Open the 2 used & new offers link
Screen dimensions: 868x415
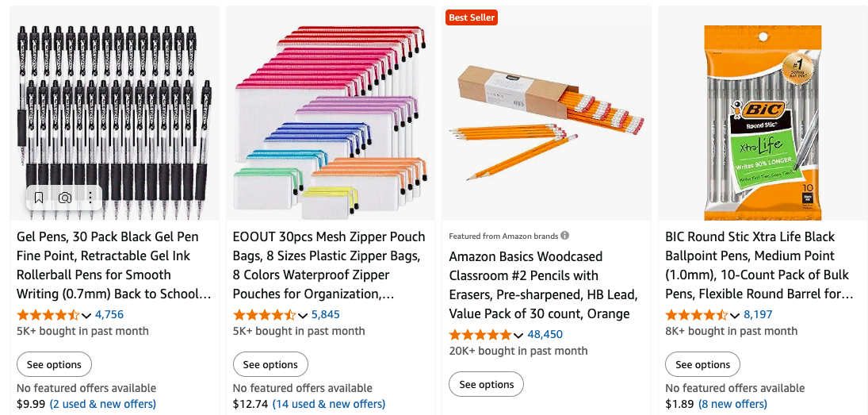103,404
